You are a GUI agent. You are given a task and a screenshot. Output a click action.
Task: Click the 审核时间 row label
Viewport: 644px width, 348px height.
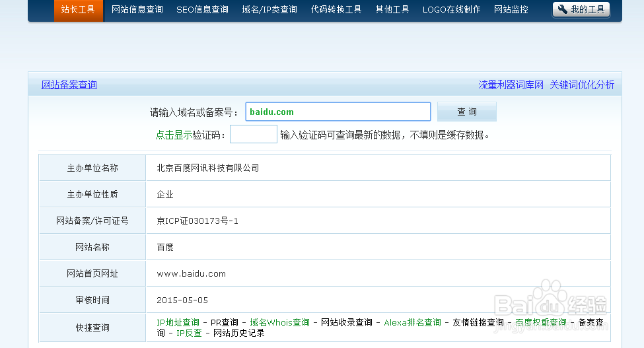[x=92, y=300]
